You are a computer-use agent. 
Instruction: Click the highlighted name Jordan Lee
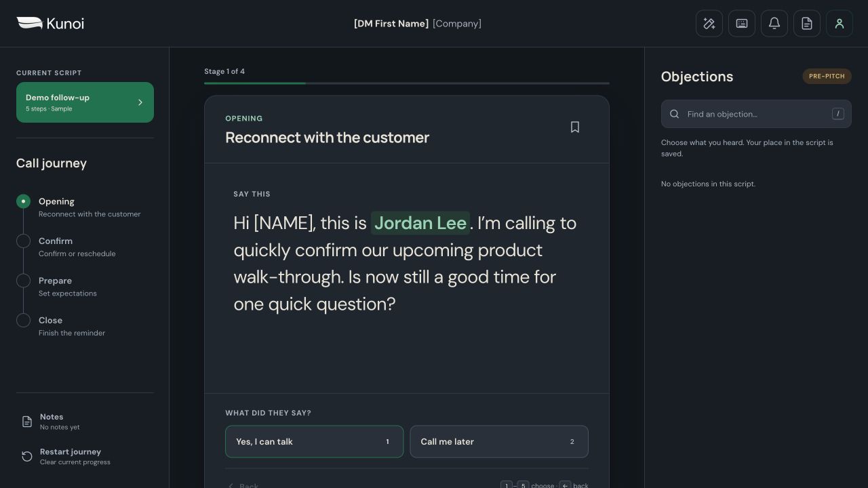pyautogui.click(x=420, y=223)
